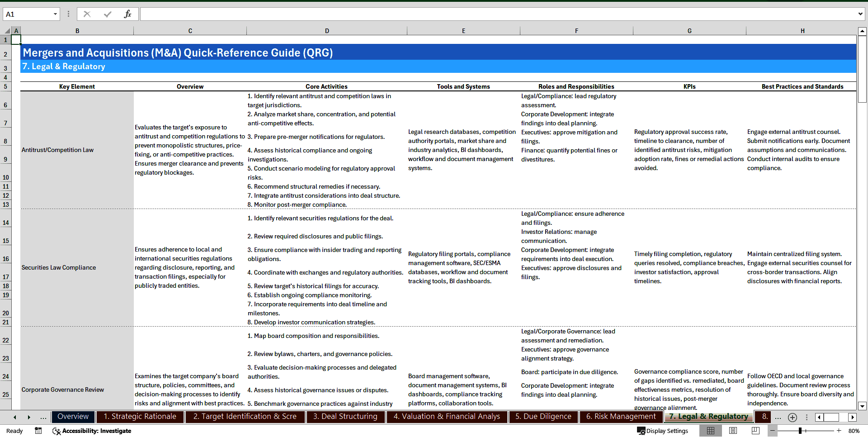This screenshot has height=437, width=868.
Task: Click the Zoom In plus button
Action: pyautogui.click(x=839, y=431)
